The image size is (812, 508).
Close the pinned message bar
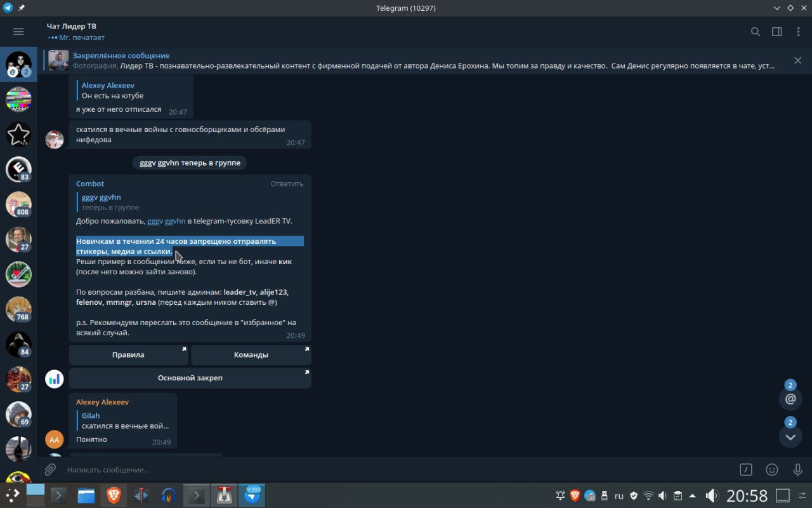tap(797, 60)
